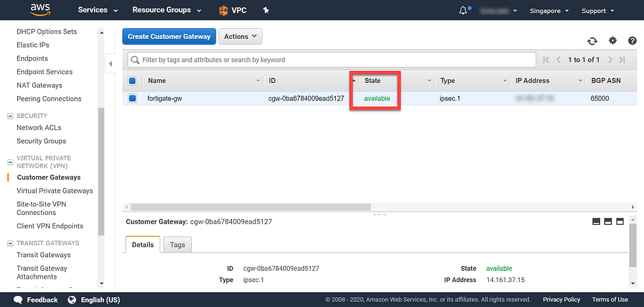Collapse the Virtual Private Network section
The image size is (644, 307).
point(11,162)
